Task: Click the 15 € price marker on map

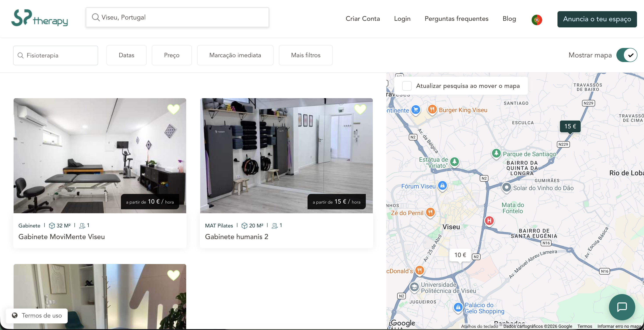Action: pos(570,126)
